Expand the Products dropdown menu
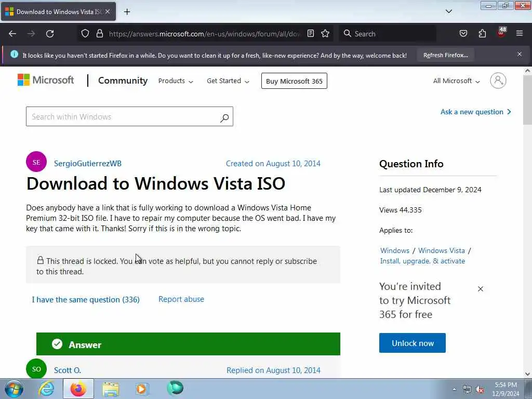 [x=176, y=81]
